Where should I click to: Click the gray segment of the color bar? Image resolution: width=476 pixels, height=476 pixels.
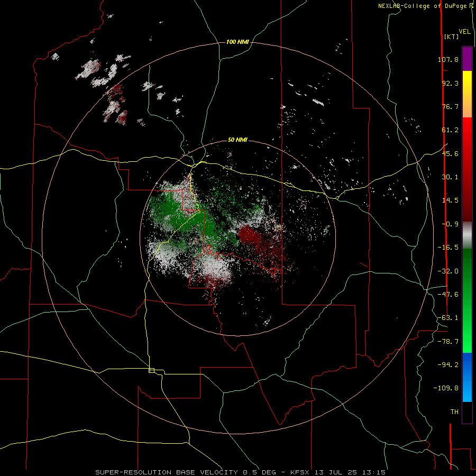(467, 235)
